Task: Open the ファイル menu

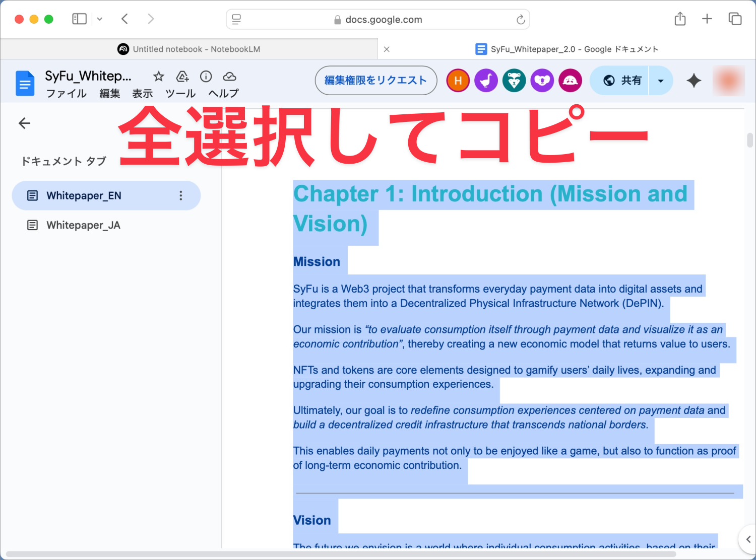Action: (67, 94)
